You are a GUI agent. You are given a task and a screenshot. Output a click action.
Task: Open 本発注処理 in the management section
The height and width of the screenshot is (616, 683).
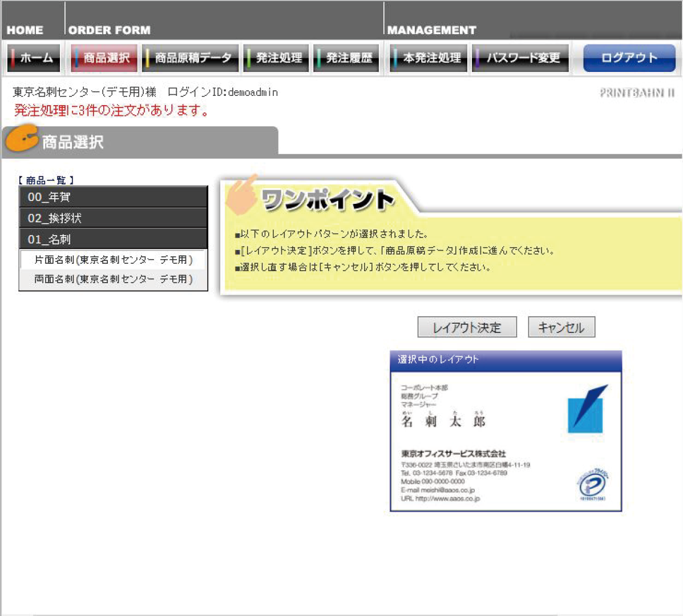tap(429, 58)
